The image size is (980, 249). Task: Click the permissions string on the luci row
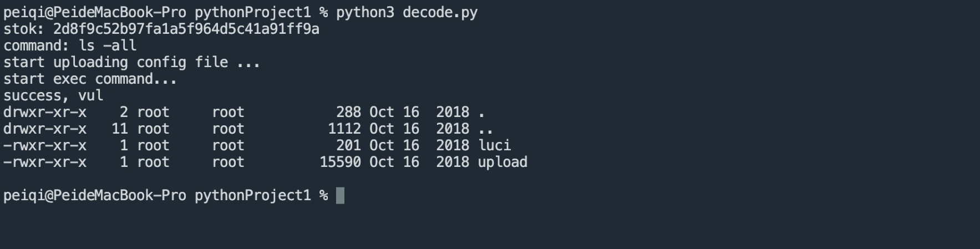click(45, 145)
